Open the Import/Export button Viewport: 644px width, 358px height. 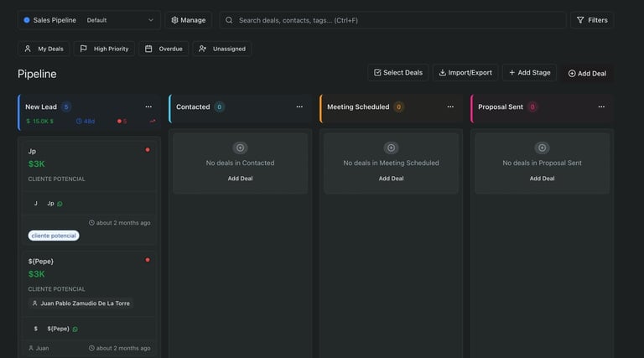pyautogui.click(x=465, y=73)
